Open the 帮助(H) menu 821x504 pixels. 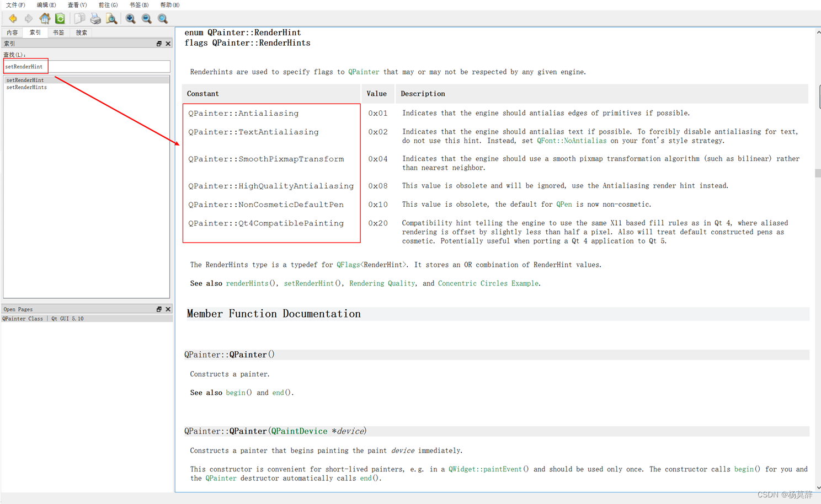[x=170, y=5]
